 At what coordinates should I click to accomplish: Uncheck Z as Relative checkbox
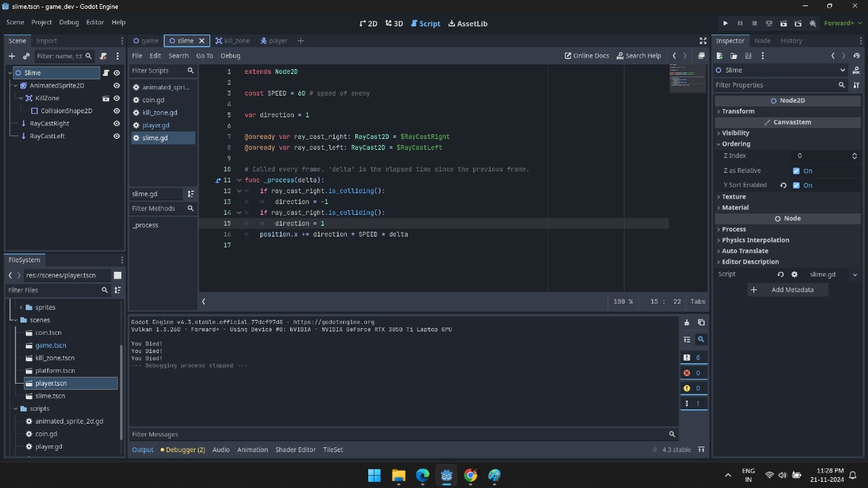pos(796,171)
